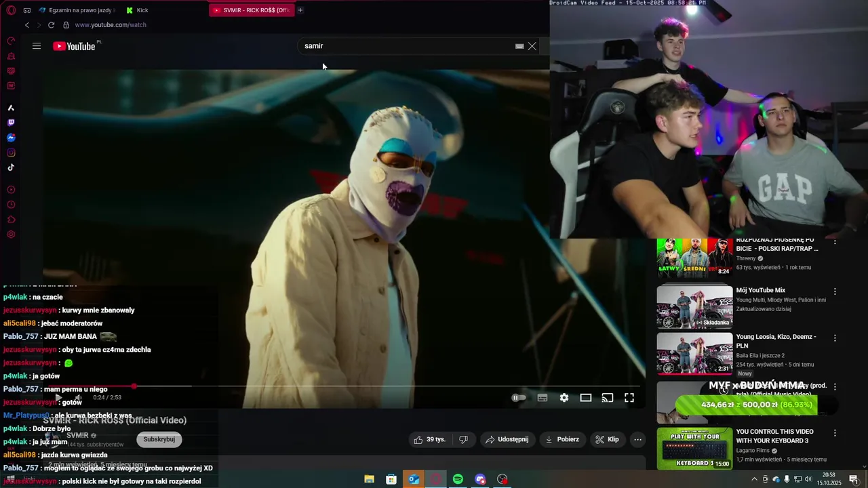Open the TikTok sidebar icon

coord(11,167)
